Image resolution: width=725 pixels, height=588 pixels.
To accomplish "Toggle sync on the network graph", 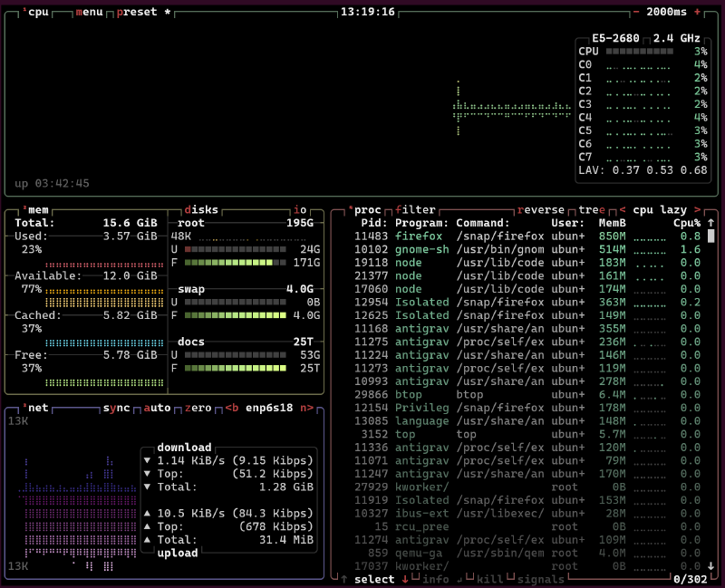I will 118,408.
